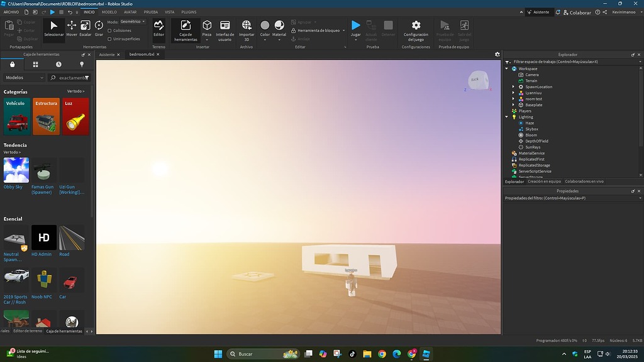Expand SpawnLocation in the Explorer

[x=514, y=87]
